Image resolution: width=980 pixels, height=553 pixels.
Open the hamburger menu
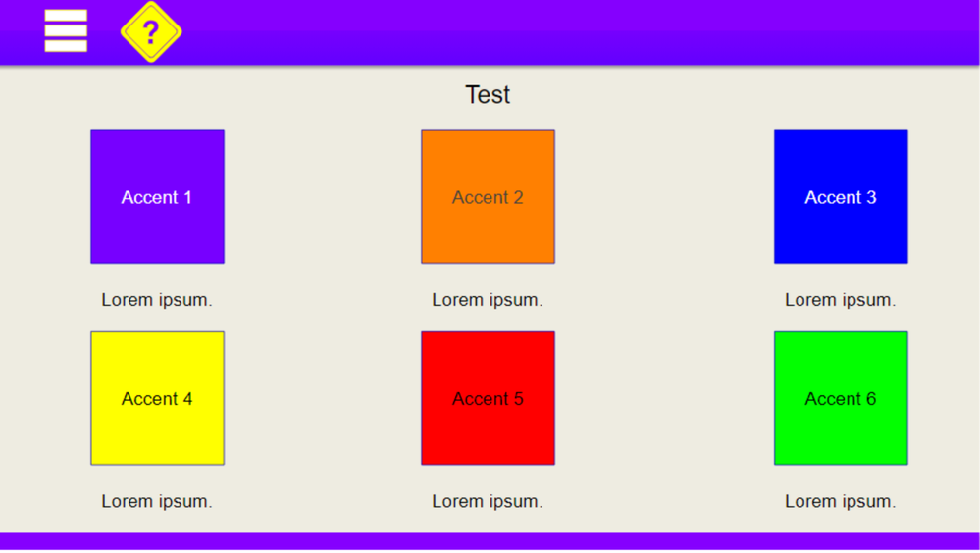tap(66, 31)
